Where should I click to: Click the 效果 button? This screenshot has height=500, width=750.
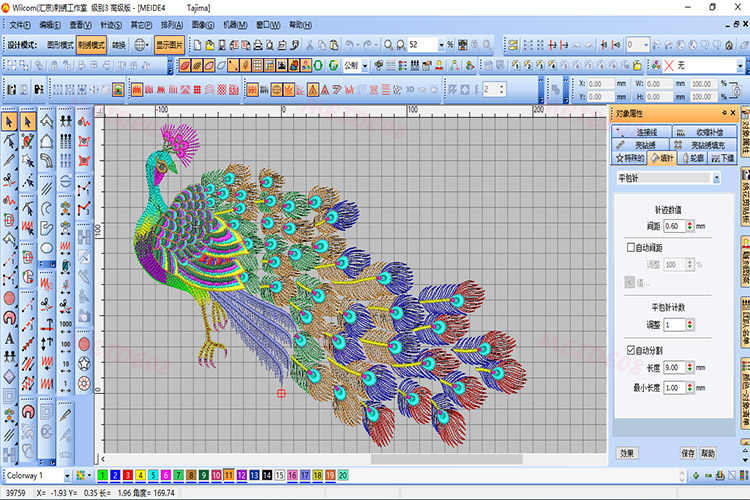(x=627, y=453)
